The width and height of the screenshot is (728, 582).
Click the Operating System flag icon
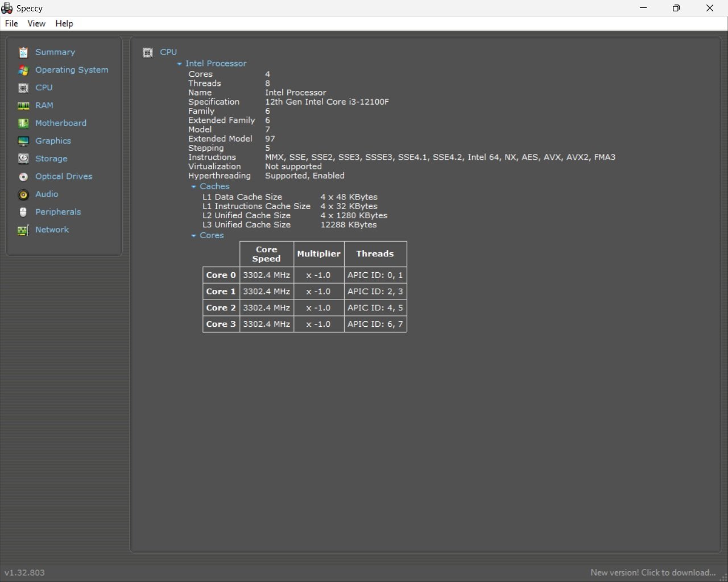pos(23,70)
